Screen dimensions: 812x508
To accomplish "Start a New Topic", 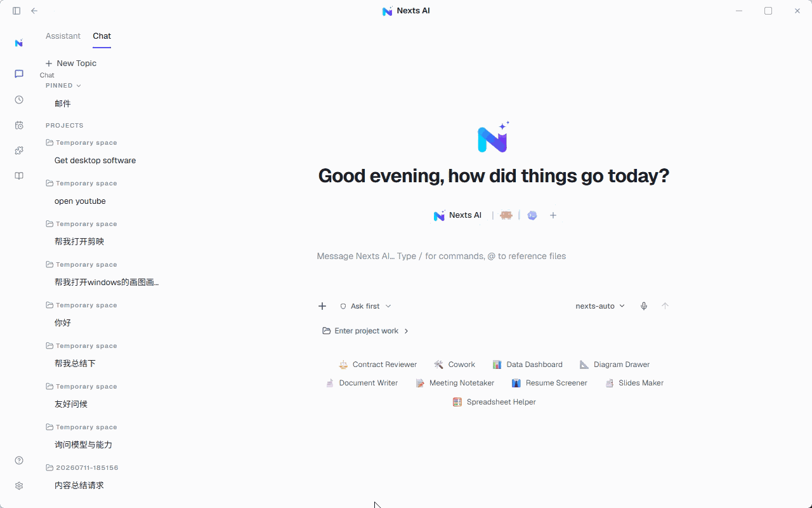I will [x=71, y=63].
